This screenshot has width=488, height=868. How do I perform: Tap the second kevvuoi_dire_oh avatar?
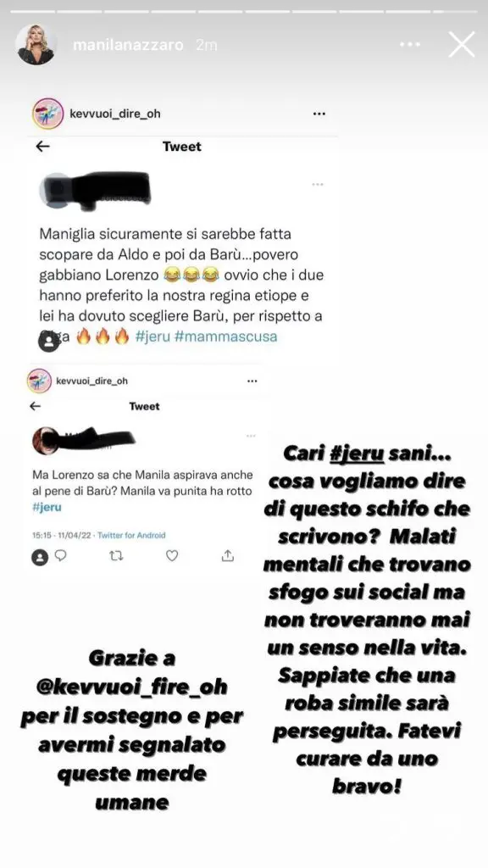coord(39,381)
